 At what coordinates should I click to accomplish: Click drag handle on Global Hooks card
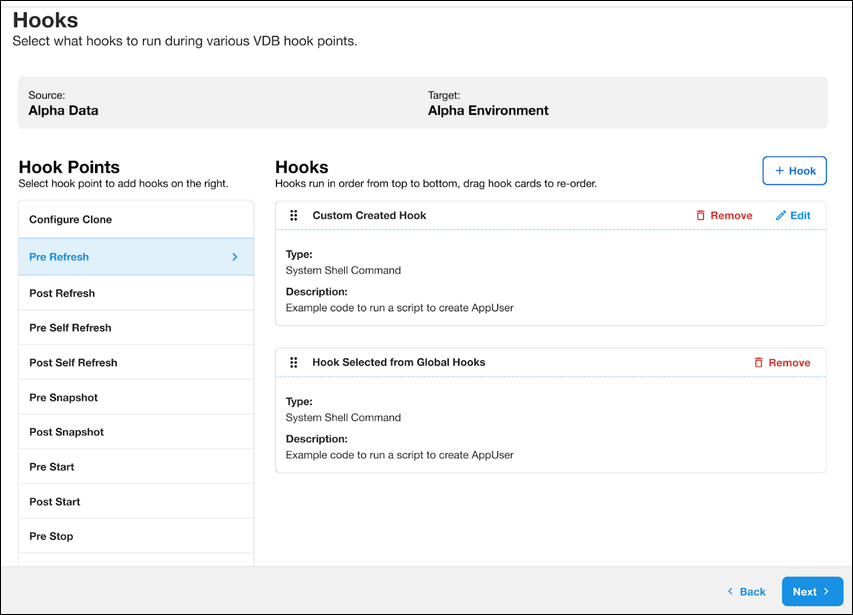pyautogui.click(x=294, y=363)
